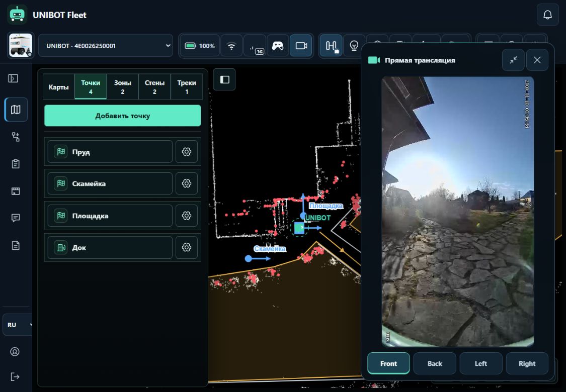Toggle the live camera stream button
The width and height of the screenshot is (566, 392).
pyautogui.click(x=301, y=46)
